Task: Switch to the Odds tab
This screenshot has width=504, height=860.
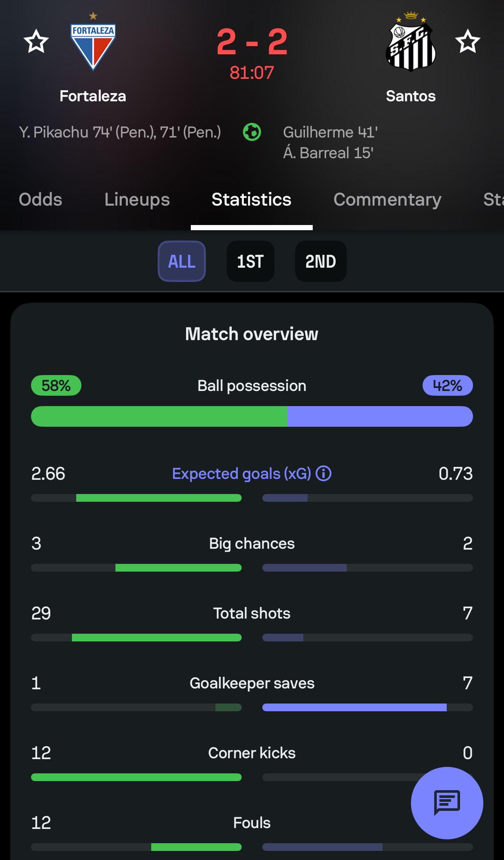Action: [40, 200]
